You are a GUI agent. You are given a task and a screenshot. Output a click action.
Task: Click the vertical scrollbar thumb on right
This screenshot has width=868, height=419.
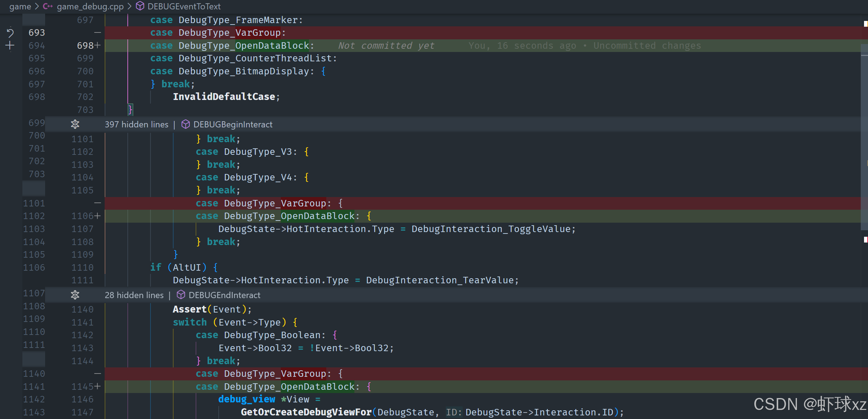864,137
